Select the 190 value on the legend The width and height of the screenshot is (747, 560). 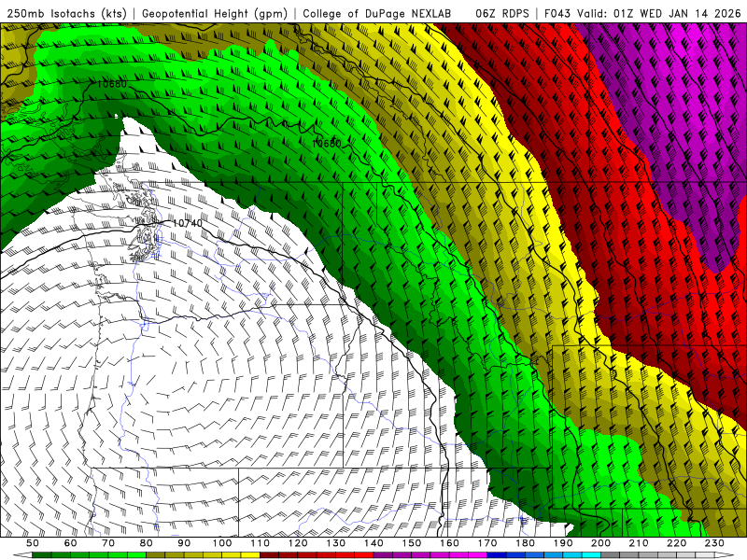[x=563, y=543]
